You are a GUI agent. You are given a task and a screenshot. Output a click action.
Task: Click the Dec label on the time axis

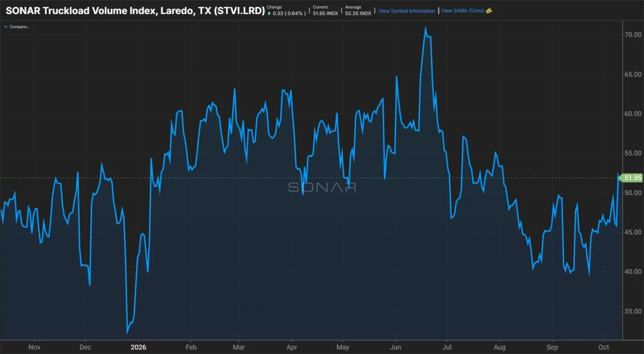pos(85,348)
